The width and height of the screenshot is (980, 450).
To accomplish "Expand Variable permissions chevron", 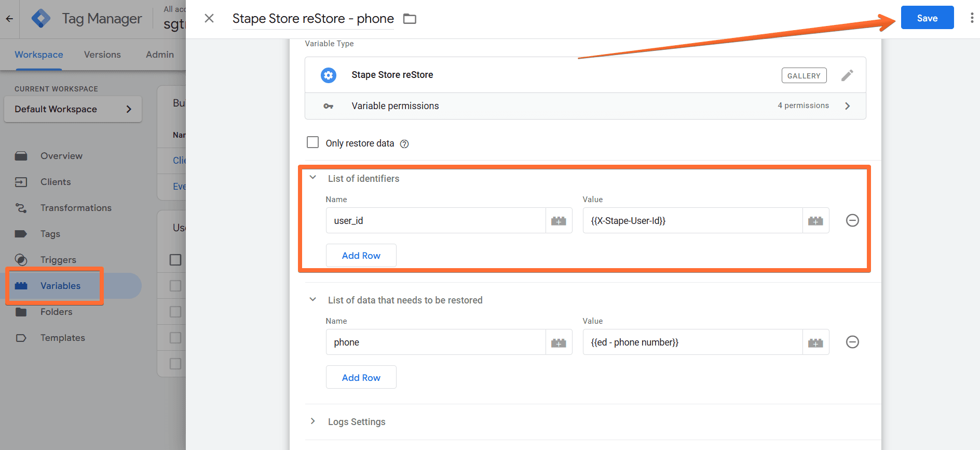I will click(x=848, y=106).
